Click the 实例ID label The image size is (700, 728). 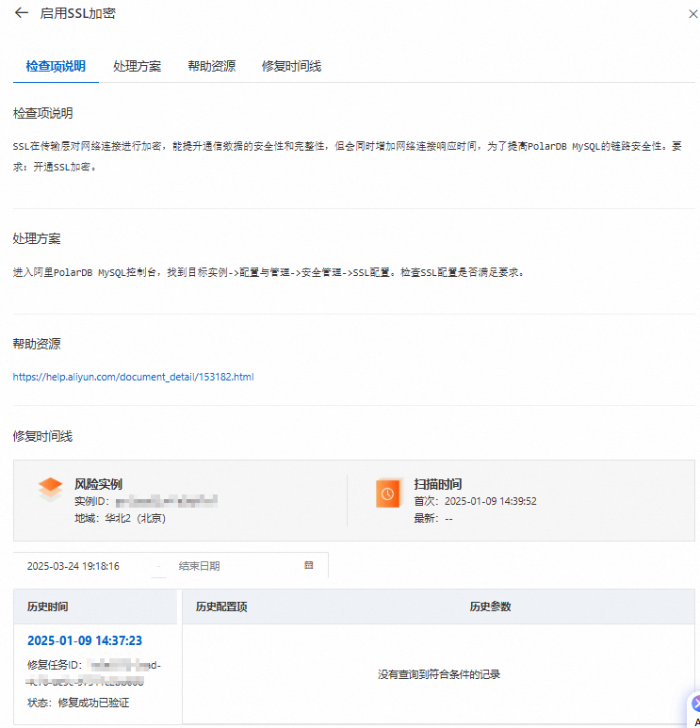[x=91, y=501]
